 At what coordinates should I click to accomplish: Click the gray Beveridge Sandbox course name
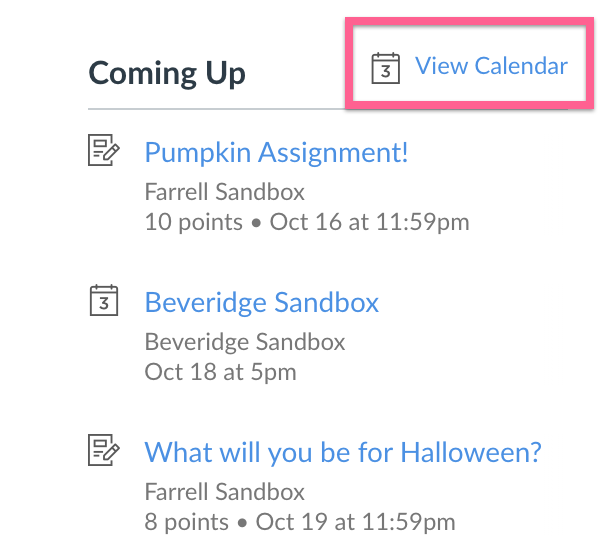coord(245,342)
